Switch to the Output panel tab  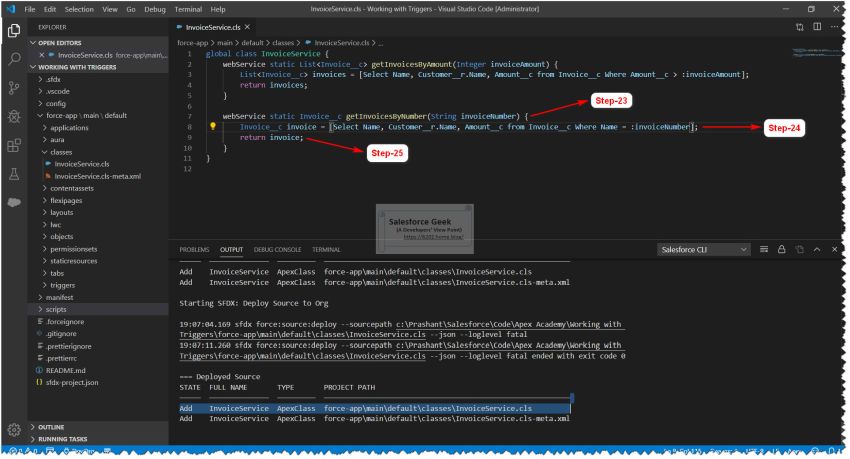(231, 250)
